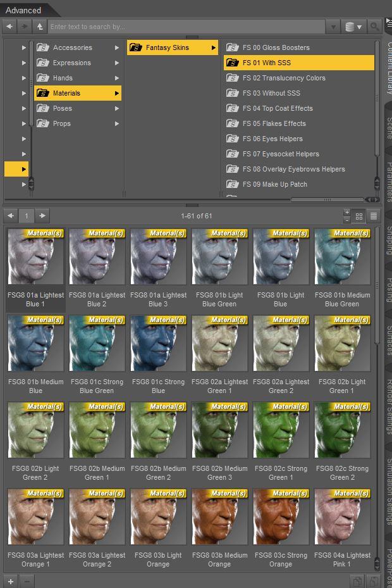Select FSG8 01b Medium Blue Green material
The image size is (392, 588).
coord(342,268)
